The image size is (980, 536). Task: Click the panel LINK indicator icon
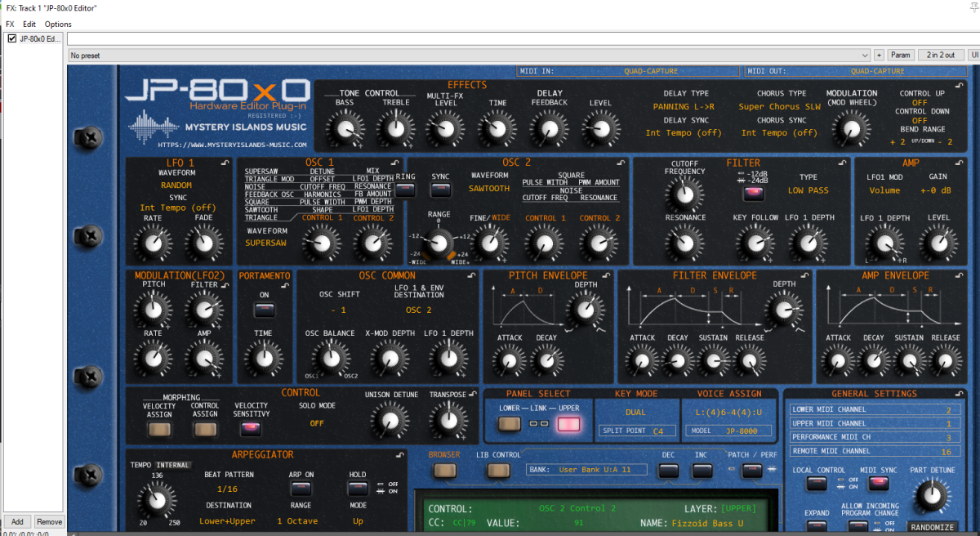(x=538, y=423)
